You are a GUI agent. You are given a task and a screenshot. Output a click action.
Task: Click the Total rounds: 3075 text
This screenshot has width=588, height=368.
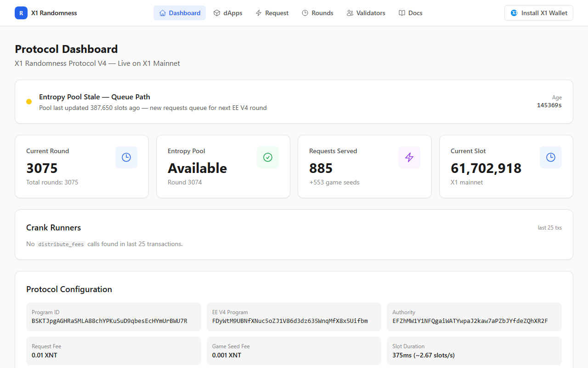pos(52,182)
